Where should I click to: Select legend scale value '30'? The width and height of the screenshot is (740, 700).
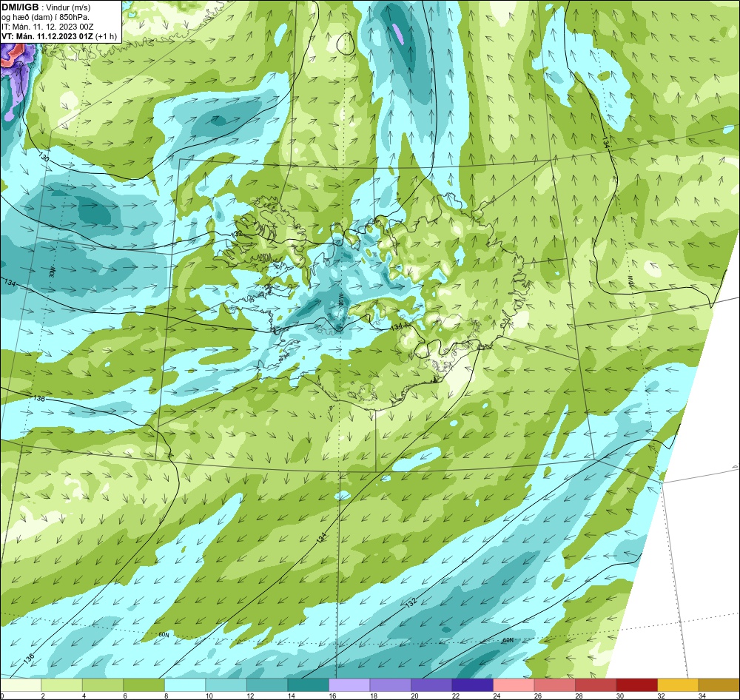pos(619,696)
